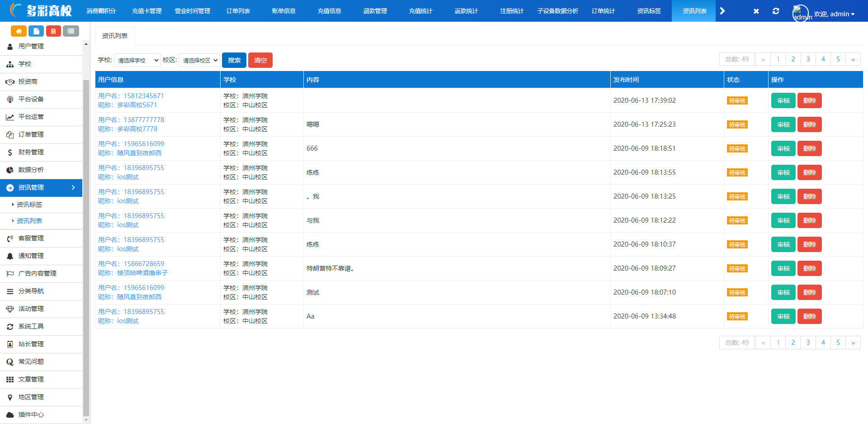Viewport: 868px width, 424px height.
Task: Click next » in bottom pagination
Action: pos(853,343)
